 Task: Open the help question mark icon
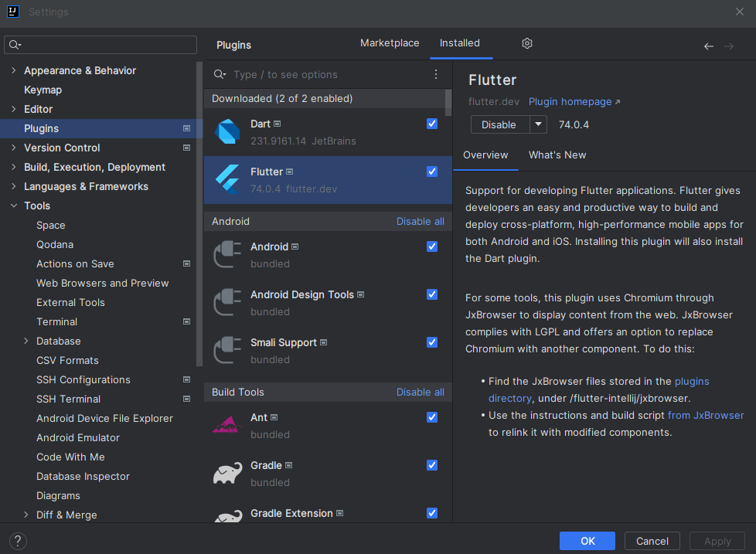pyautogui.click(x=17, y=541)
